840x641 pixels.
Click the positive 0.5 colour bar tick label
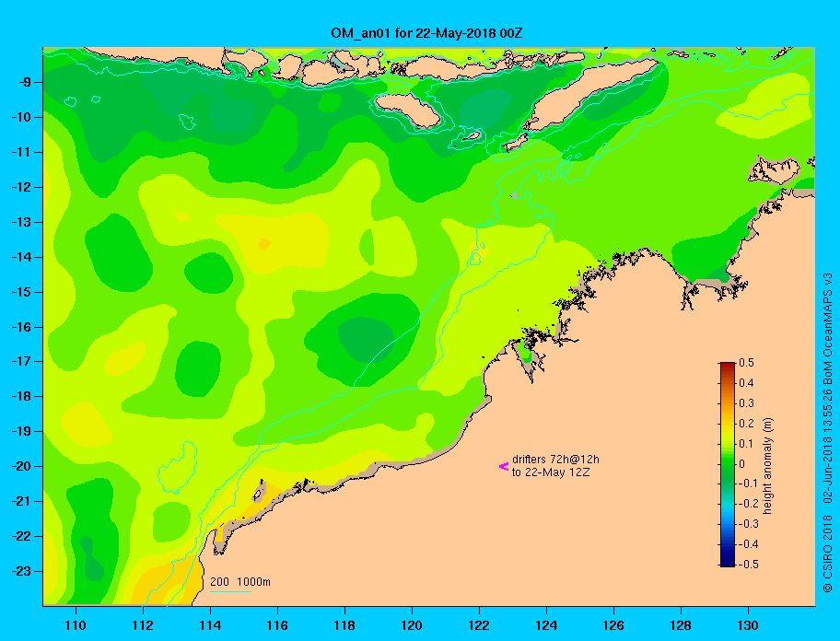pyautogui.click(x=746, y=363)
